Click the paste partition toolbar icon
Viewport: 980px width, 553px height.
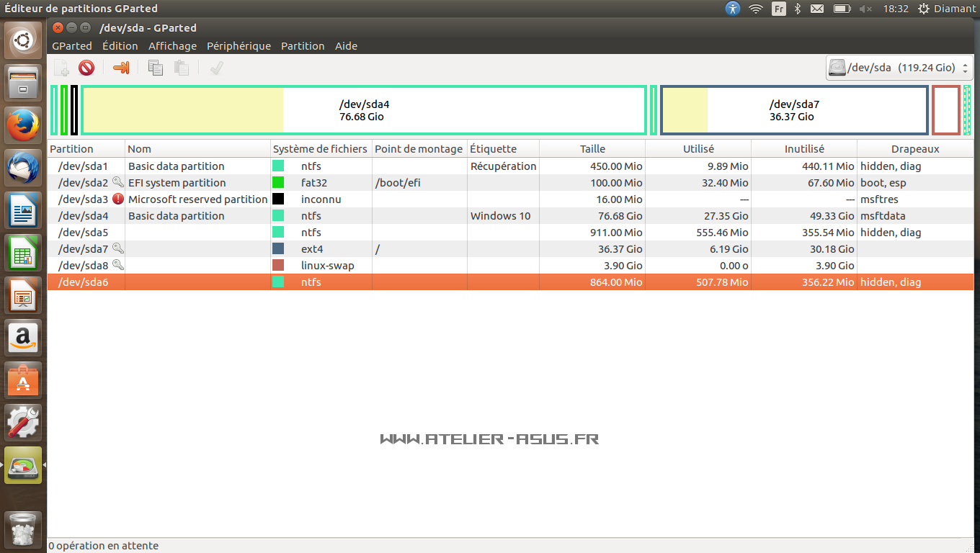pos(182,68)
